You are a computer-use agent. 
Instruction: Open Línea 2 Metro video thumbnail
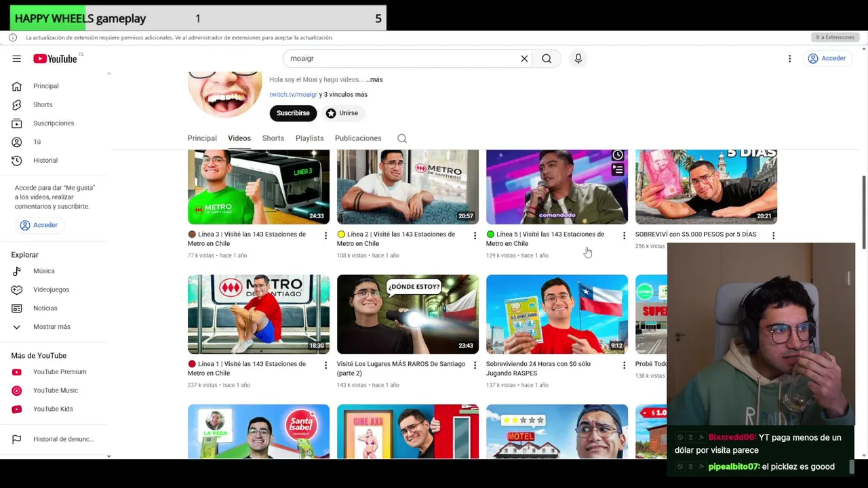coord(408,187)
